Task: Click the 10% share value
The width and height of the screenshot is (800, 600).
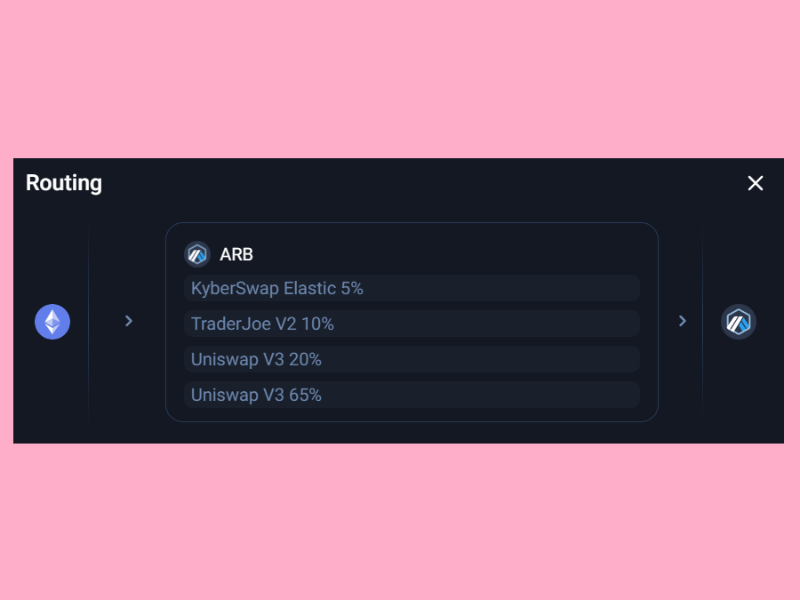Action: [x=317, y=324]
